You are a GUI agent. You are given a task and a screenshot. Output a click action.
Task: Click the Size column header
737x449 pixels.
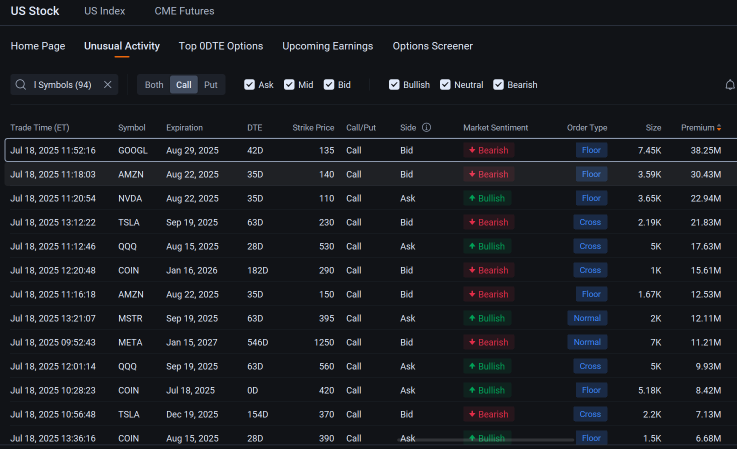pyautogui.click(x=653, y=127)
